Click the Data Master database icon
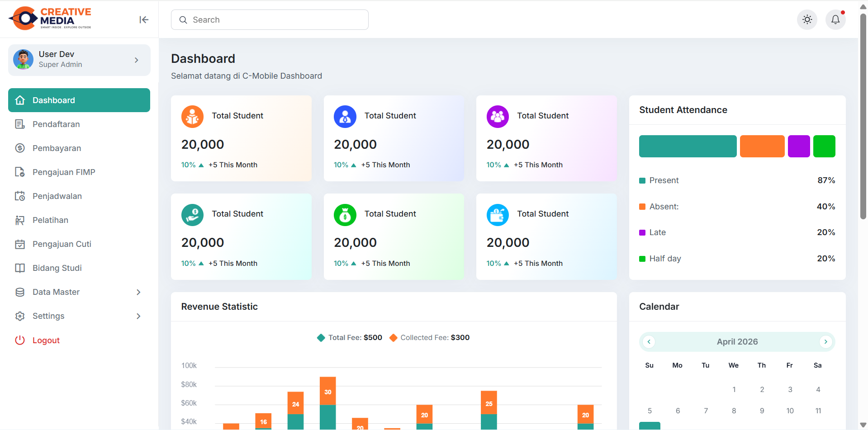Viewport: 868px width, 430px height. (x=20, y=292)
